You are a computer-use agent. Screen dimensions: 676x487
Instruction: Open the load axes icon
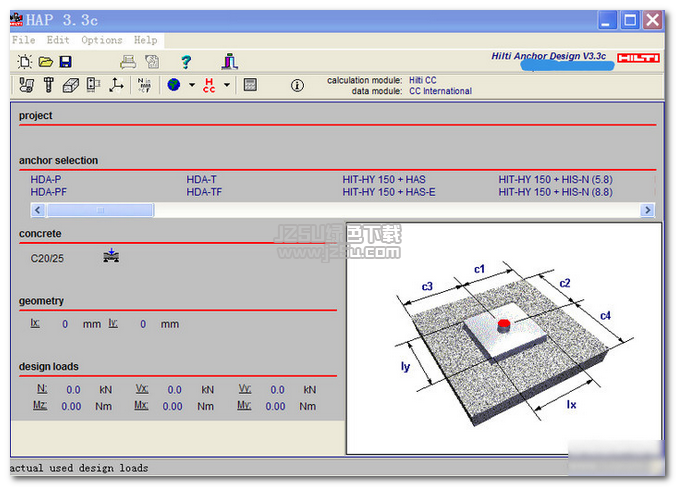point(116,85)
